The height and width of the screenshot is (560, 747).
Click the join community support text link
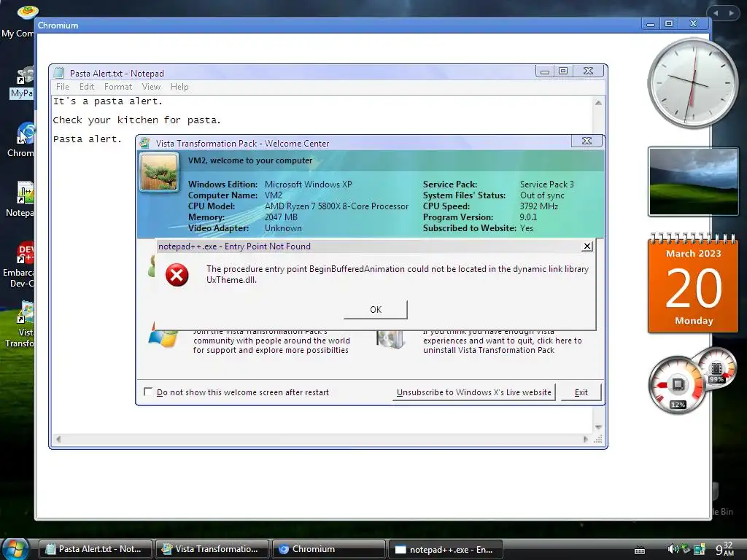(x=271, y=341)
